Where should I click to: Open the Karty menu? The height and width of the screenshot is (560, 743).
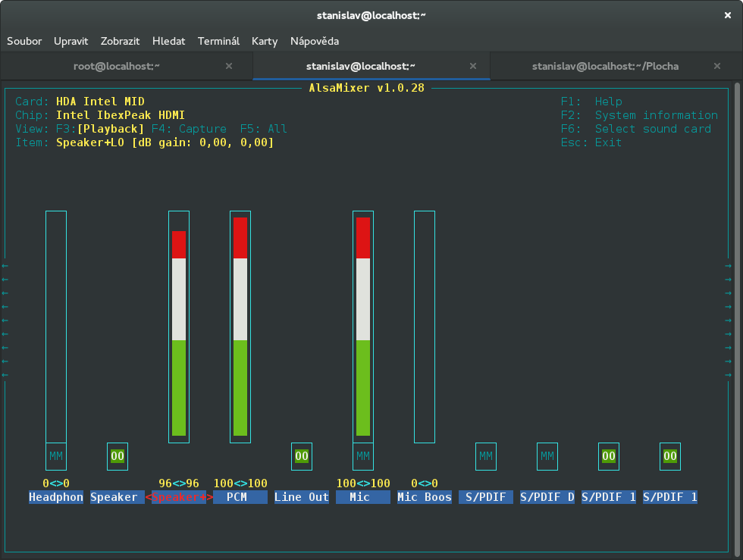pyautogui.click(x=265, y=41)
